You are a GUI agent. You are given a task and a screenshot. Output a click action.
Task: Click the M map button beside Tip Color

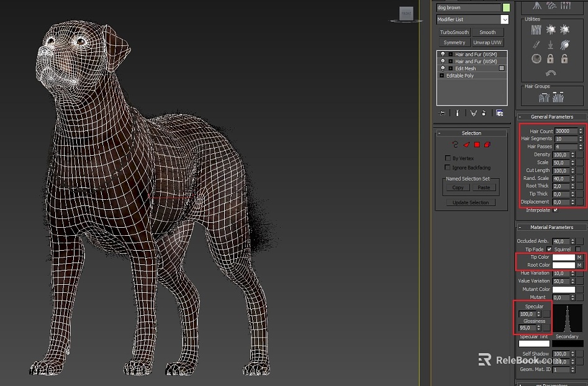click(579, 257)
